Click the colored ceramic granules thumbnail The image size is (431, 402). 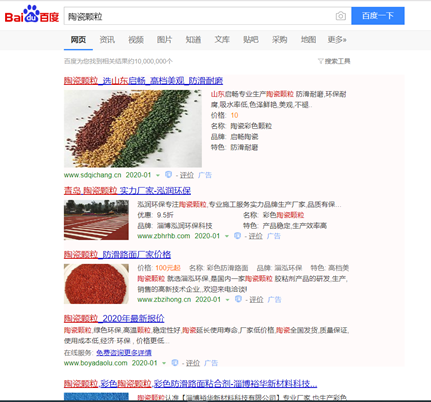point(133,129)
